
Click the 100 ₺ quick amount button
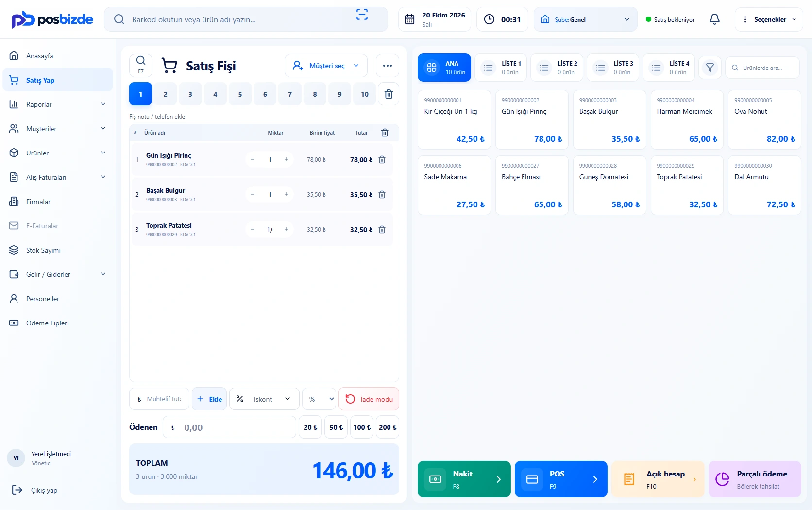pyautogui.click(x=362, y=427)
